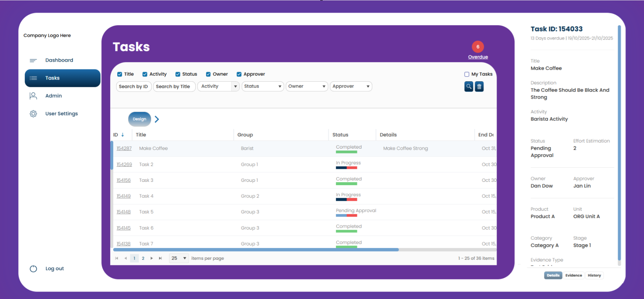Click the Search by Title field
Viewport: 644px width, 299px height.
point(174,86)
